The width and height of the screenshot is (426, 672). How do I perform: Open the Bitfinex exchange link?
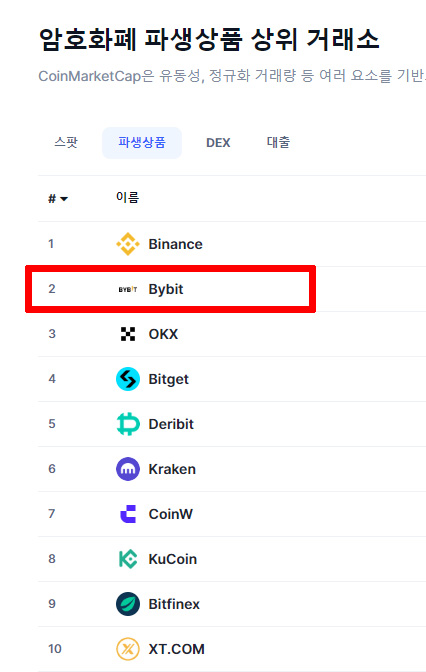click(x=174, y=604)
